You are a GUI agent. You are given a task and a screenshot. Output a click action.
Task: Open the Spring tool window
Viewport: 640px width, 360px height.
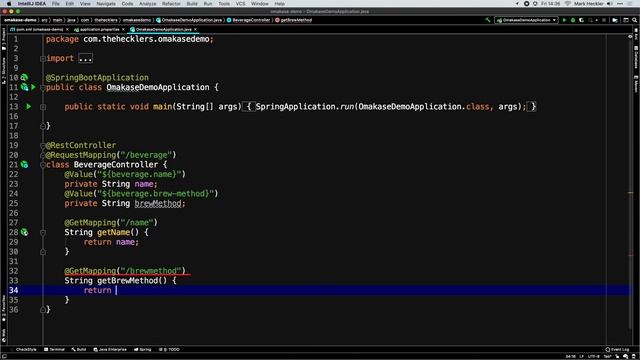(x=143, y=349)
